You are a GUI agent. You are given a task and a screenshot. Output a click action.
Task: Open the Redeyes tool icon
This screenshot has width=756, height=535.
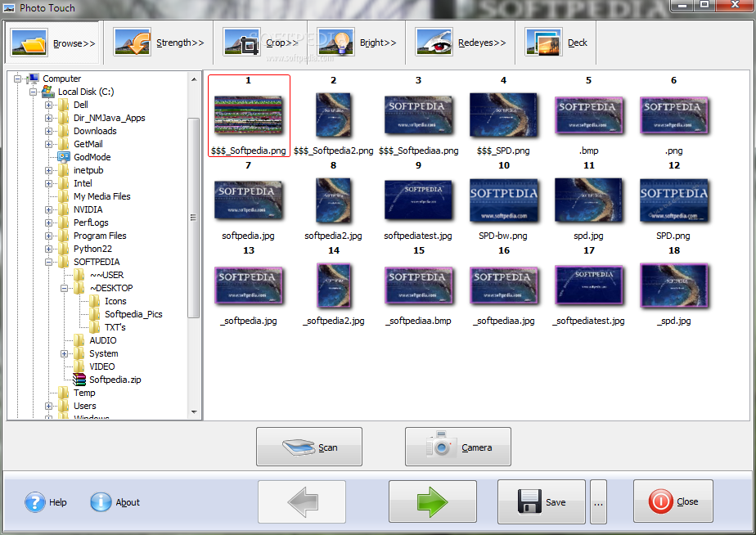[x=434, y=42]
